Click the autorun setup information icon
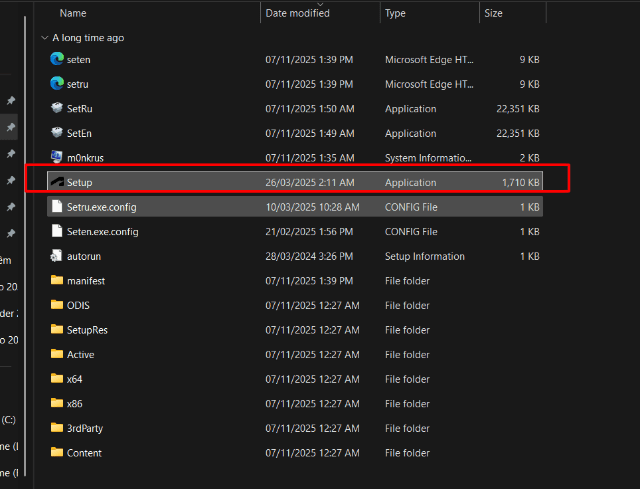Viewport: 640px width, 489px height. coord(57,256)
